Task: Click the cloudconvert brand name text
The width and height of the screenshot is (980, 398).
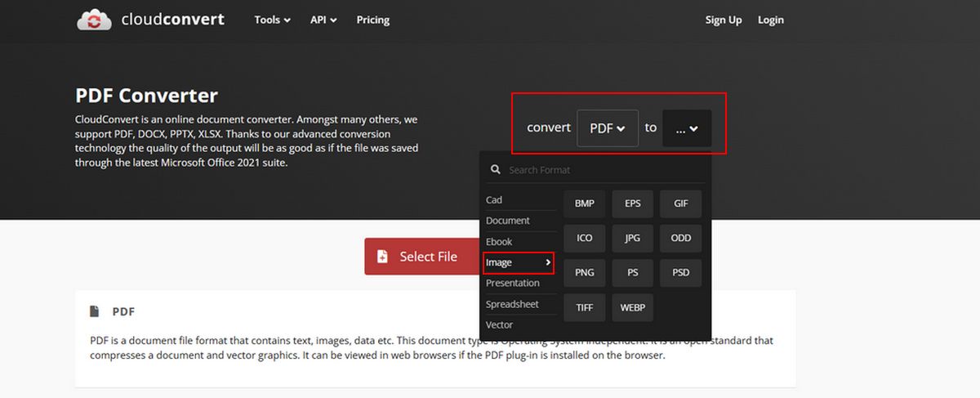Action: click(172, 20)
